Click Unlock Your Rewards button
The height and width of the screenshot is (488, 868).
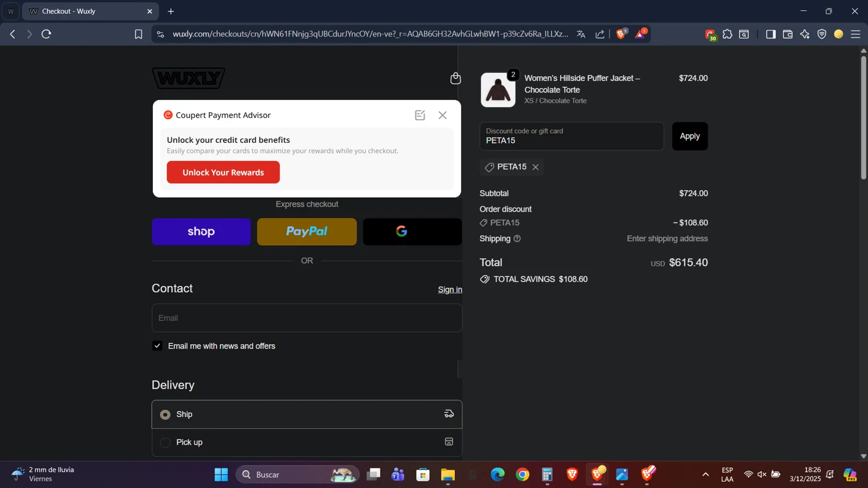coord(223,172)
